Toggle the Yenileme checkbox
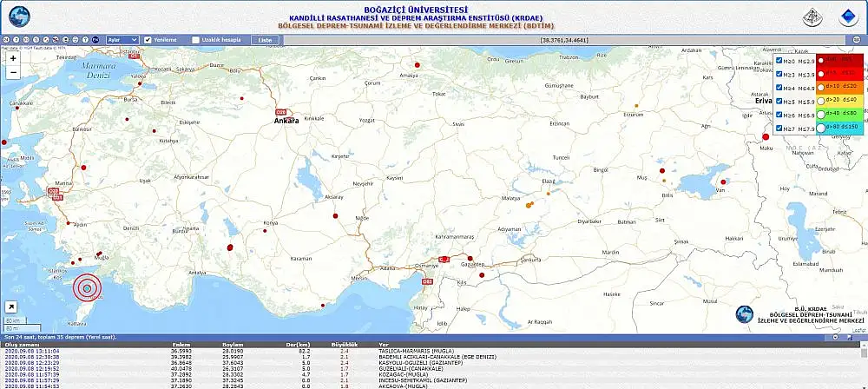The image size is (868, 389). click(x=148, y=40)
